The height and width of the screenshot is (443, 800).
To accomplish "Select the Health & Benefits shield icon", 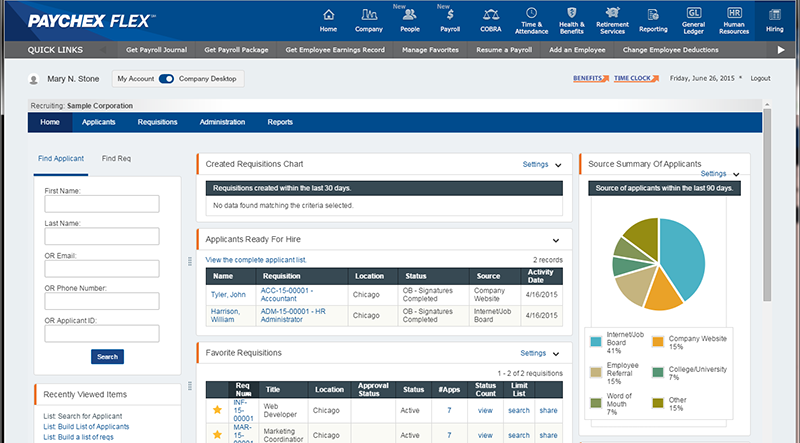I will click(x=572, y=13).
